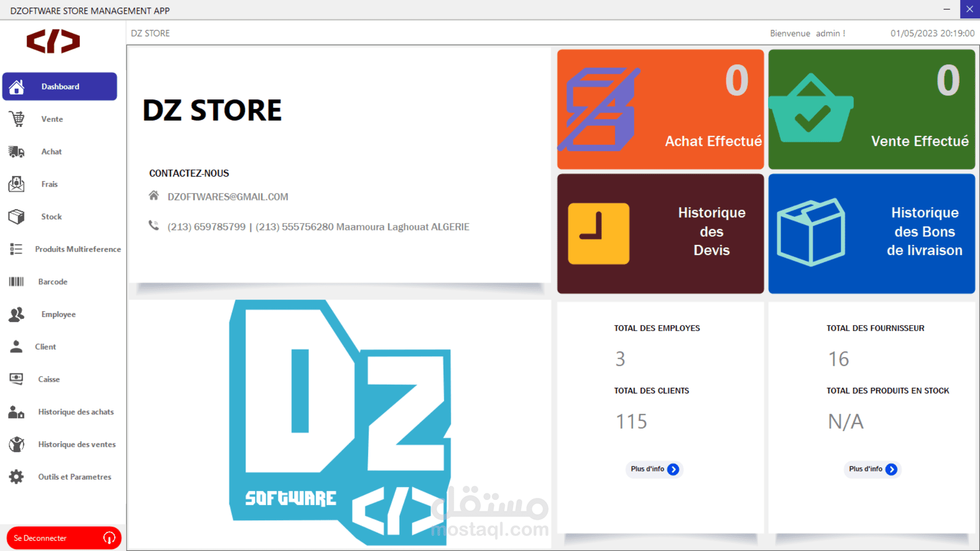Click Plus d'info under Total des Clients
This screenshot has height=551, width=980.
tap(654, 469)
